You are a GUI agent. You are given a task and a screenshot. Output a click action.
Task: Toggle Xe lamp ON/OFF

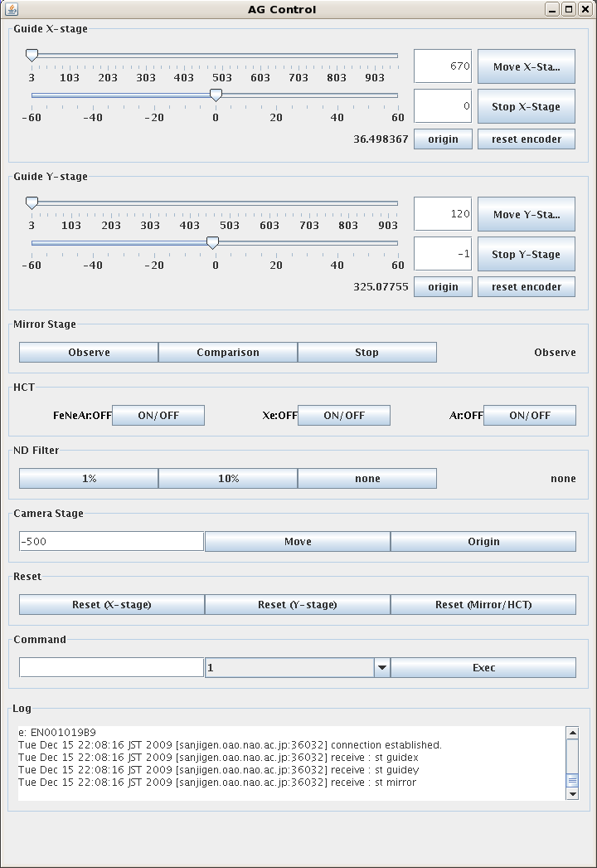click(343, 415)
